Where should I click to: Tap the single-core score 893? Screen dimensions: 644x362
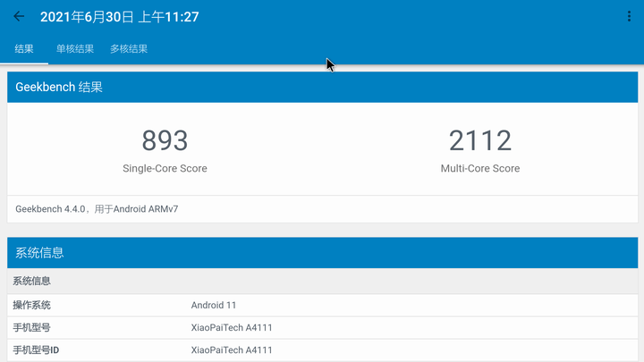165,140
